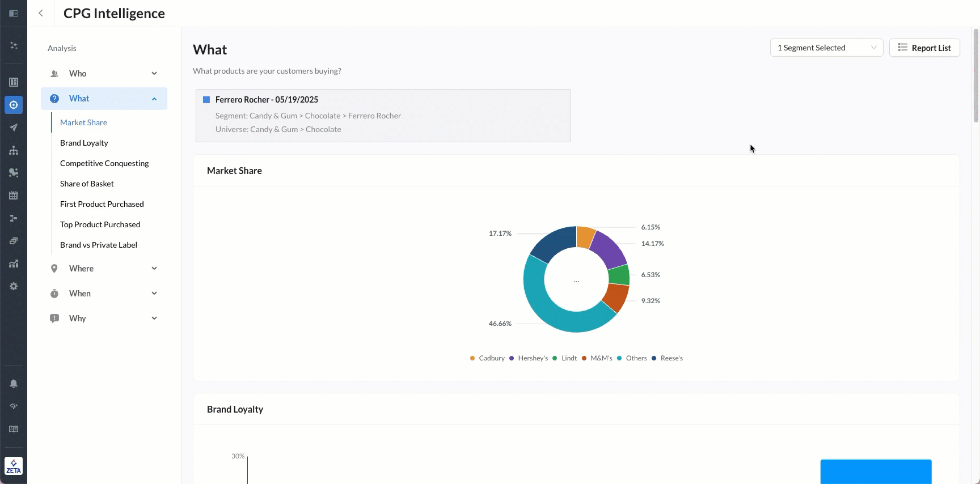The width and height of the screenshot is (980, 484).
Task: Open the Share of Basket link
Action: pos(87,184)
